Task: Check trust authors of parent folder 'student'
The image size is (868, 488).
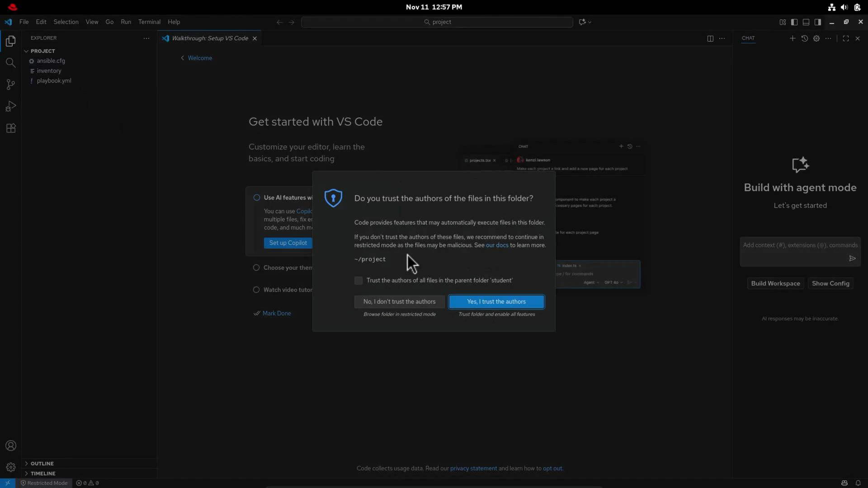Action: (359, 280)
